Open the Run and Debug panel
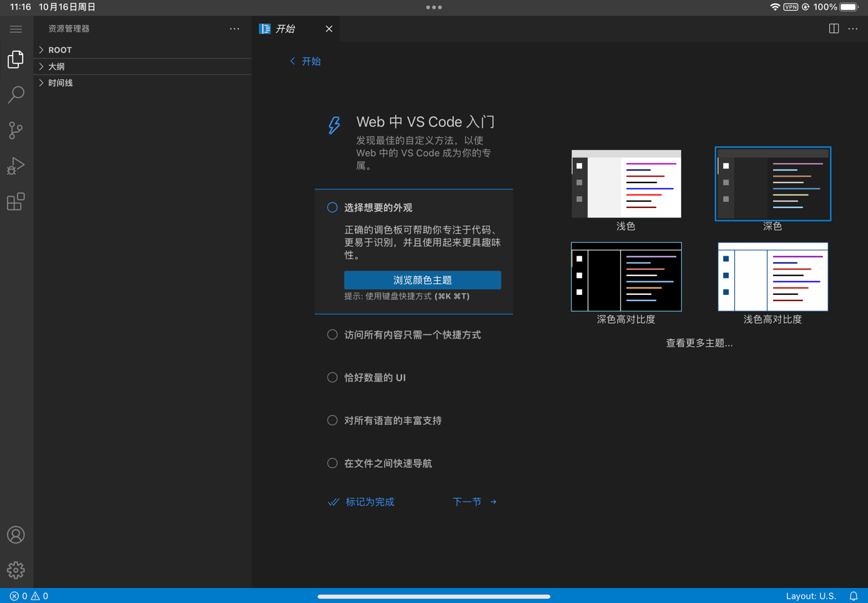Viewport: 868px width, 603px height. coord(16,166)
